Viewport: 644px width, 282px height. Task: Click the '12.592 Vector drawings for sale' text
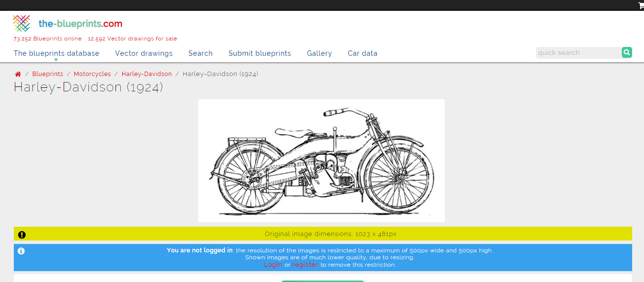click(132, 39)
